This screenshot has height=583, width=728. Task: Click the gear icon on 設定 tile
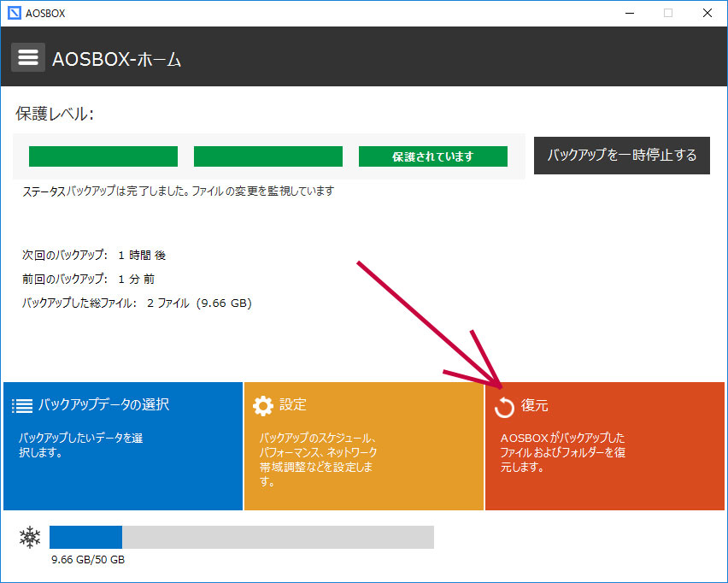click(263, 405)
